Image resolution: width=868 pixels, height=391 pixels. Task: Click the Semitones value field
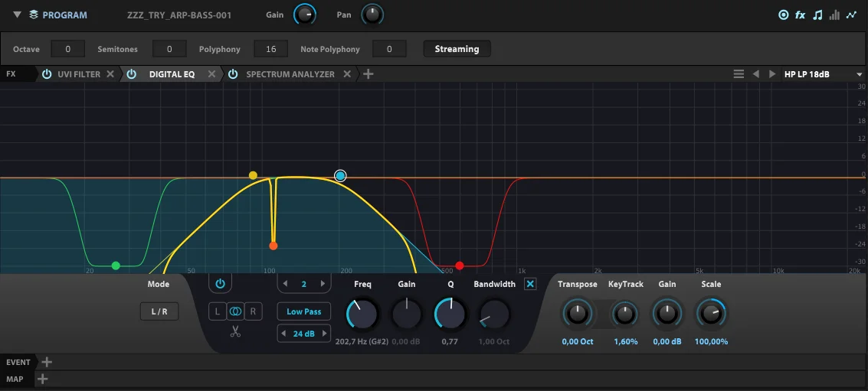(169, 49)
